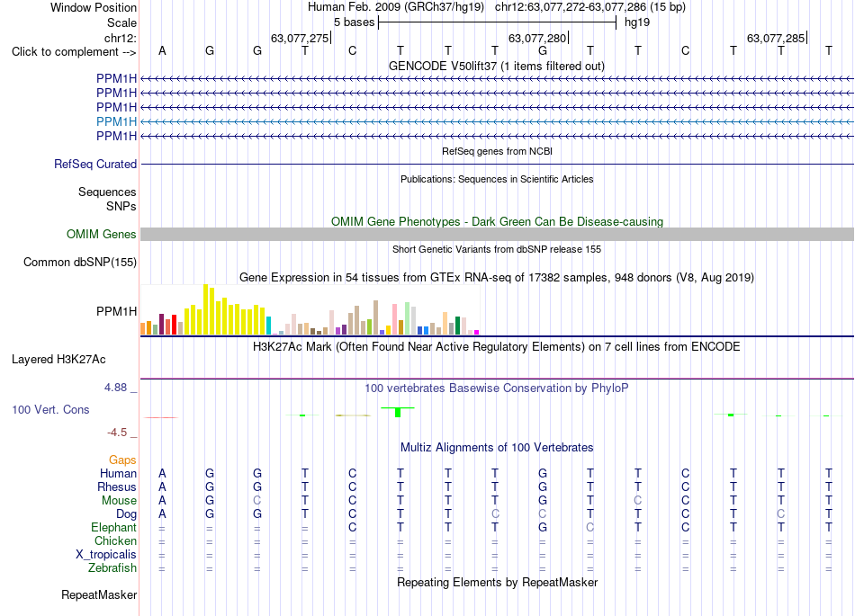Viewport: 855px width, 616px height.
Task: Click the 63,077,280 coordinate marker
Action: 537,38
